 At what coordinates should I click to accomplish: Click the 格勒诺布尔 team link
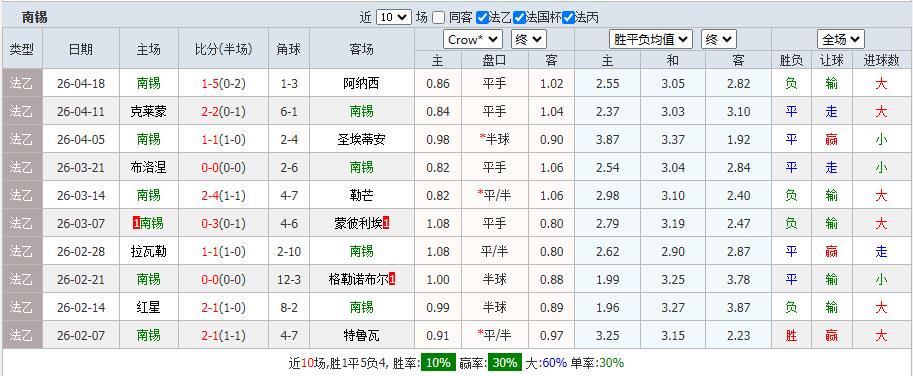tap(359, 279)
